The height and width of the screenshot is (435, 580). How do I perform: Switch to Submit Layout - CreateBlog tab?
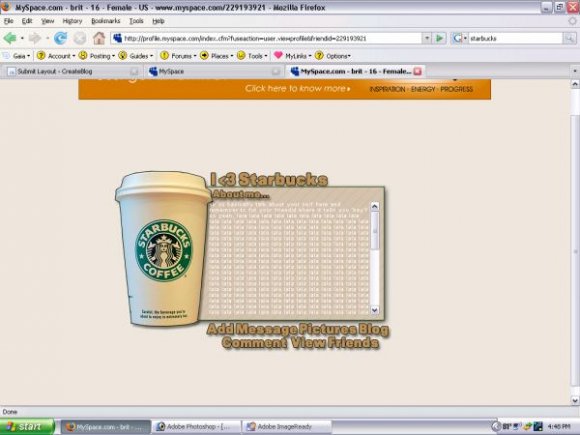click(x=71, y=71)
